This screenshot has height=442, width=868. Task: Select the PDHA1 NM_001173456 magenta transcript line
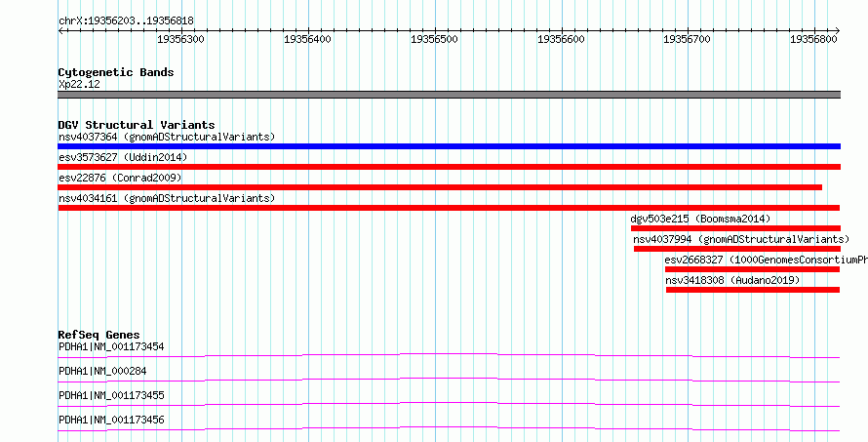pos(449,428)
